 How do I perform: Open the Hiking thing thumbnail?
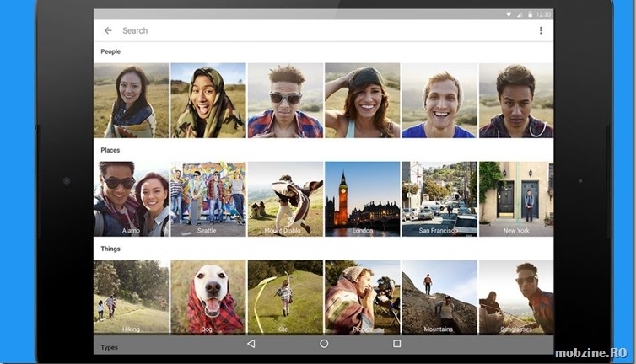[x=131, y=297]
